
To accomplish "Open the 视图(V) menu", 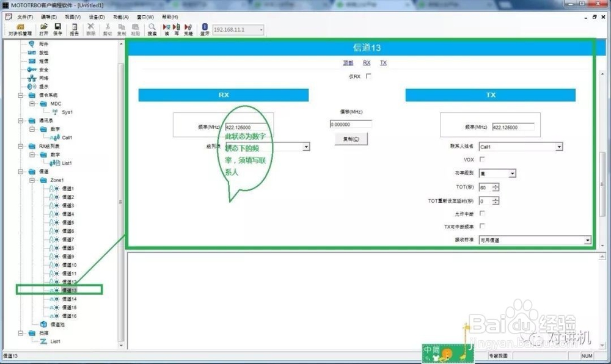I will 73,17.
